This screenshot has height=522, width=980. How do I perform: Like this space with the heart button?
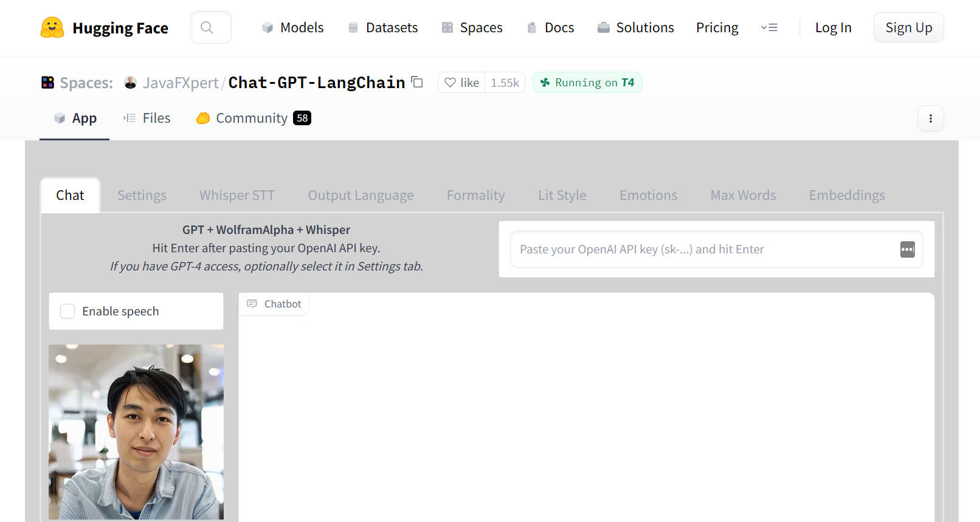point(461,83)
